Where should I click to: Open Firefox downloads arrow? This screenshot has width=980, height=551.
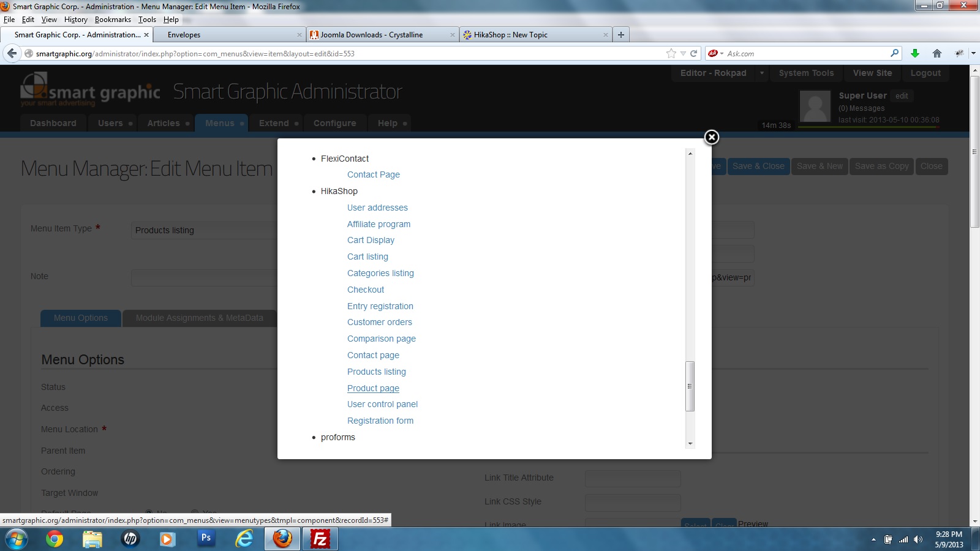[915, 53]
